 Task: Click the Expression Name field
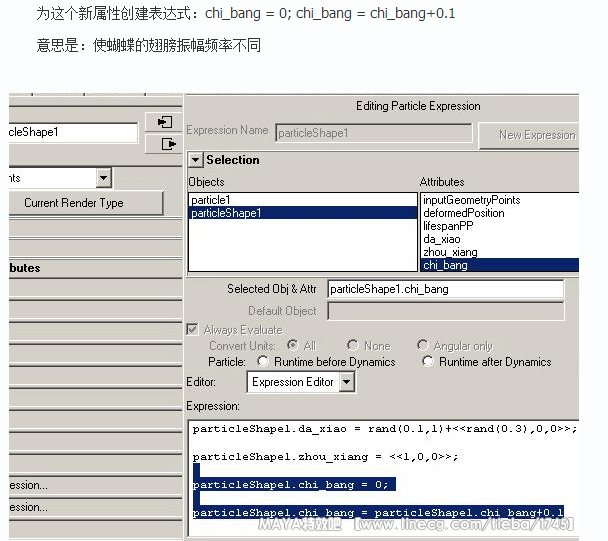[x=373, y=133]
